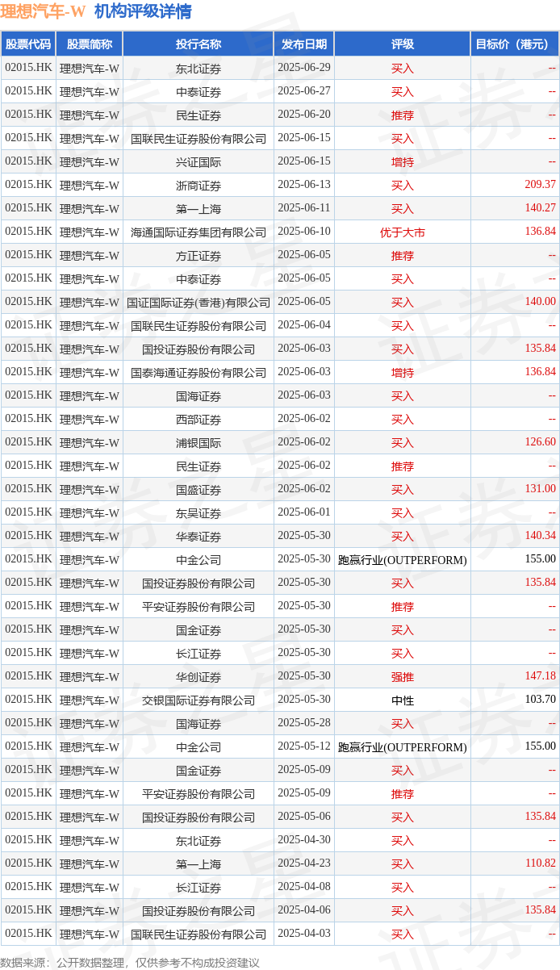Viewport: 560px width, 970px height.
Task: Click 国泰海通证券股份有限公司 broker name
Action: tap(199, 372)
